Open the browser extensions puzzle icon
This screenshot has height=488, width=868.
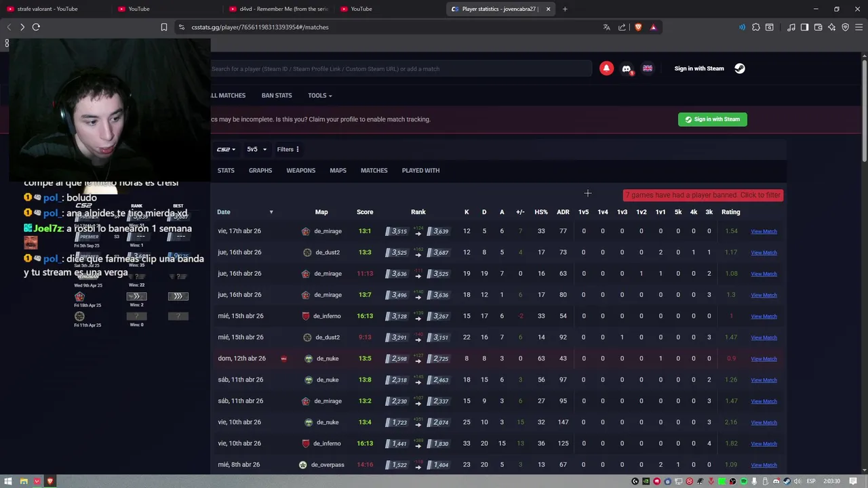755,27
